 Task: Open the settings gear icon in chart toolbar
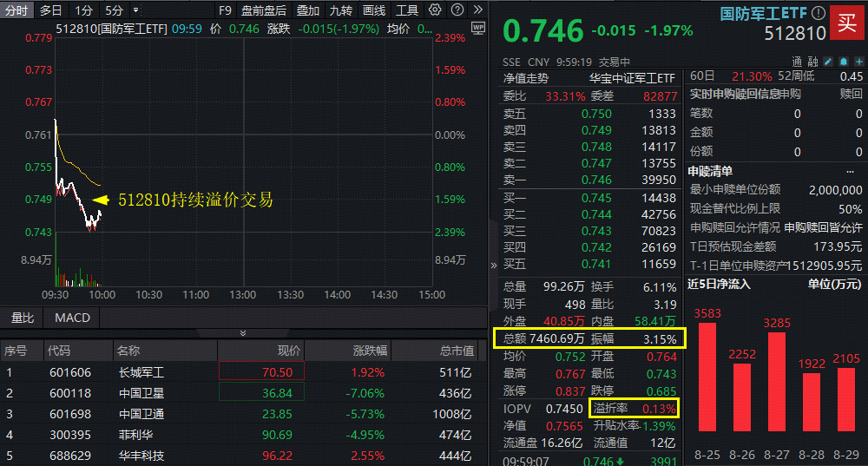click(x=435, y=10)
